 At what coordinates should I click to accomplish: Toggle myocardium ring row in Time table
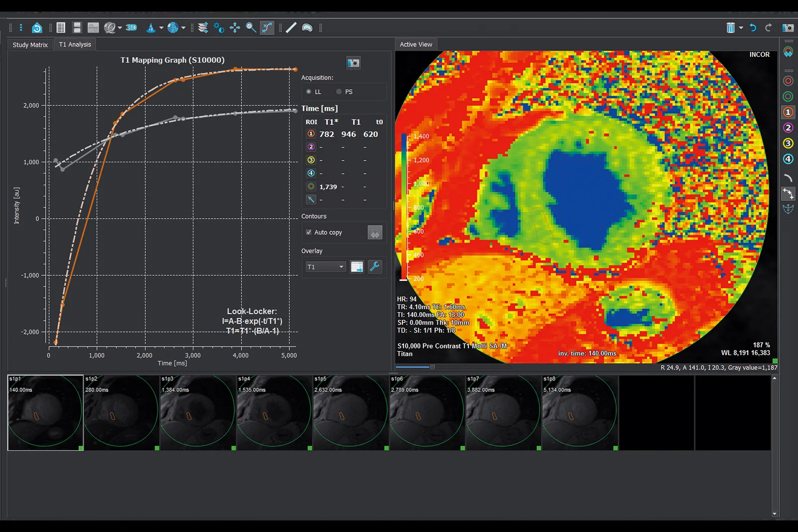tap(311, 186)
